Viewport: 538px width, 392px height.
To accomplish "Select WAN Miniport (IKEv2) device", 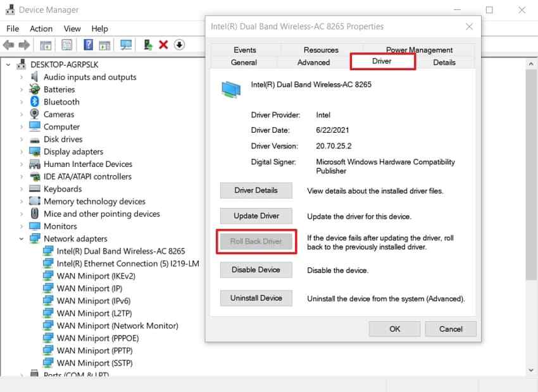I will point(96,276).
